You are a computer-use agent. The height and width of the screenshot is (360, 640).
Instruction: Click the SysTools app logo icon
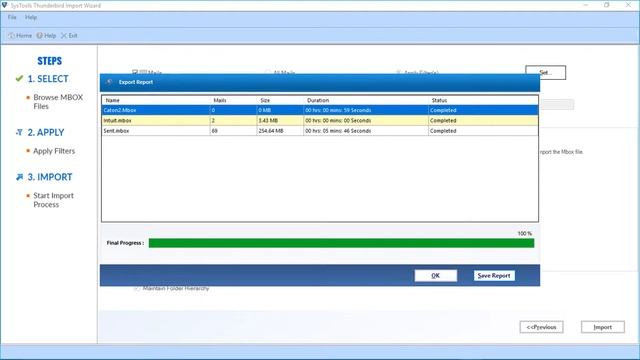(x=4, y=5)
